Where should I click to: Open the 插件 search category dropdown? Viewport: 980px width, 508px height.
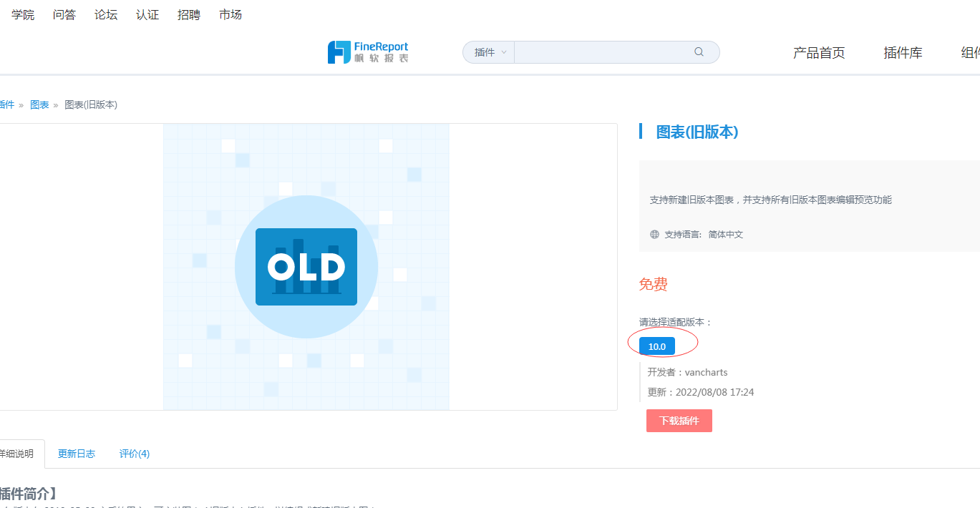[x=489, y=52]
